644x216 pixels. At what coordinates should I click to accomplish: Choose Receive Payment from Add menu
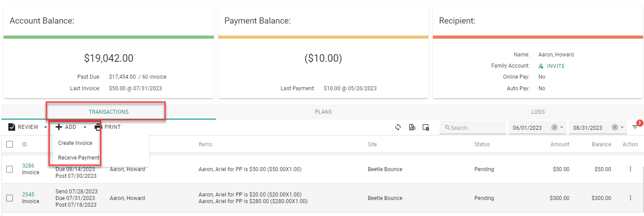[79, 158]
